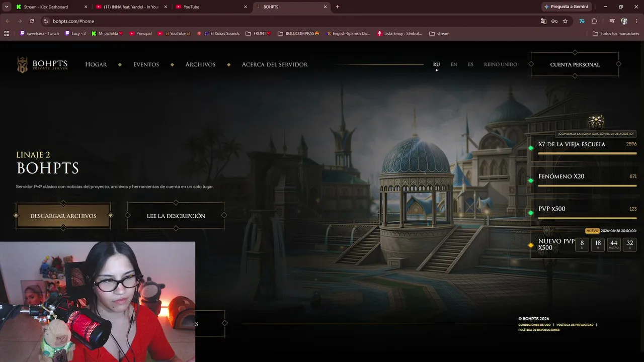This screenshot has width=644, height=362.
Task: Open the English-Spanish Dictionary bookmark
Action: 348,34
